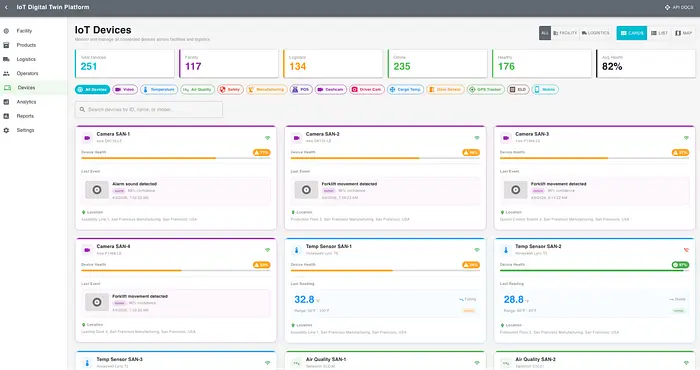The image size is (700, 370).
Task: Open Camera SAN-1 alarm event thumbnail
Action: 97,190
